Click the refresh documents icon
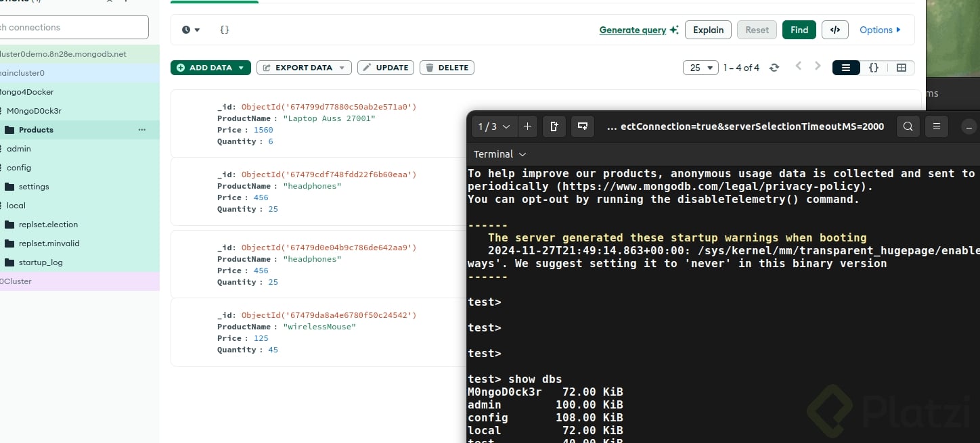This screenshot has height=443, width=980. 774,68
